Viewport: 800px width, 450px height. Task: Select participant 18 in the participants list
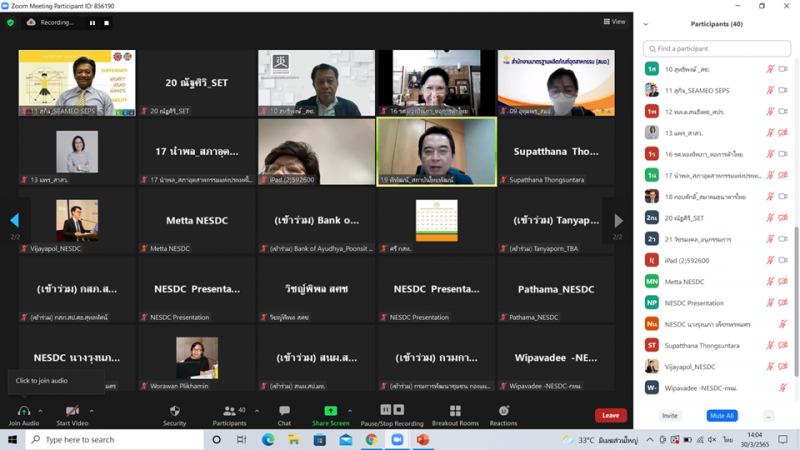coord(717,196)
